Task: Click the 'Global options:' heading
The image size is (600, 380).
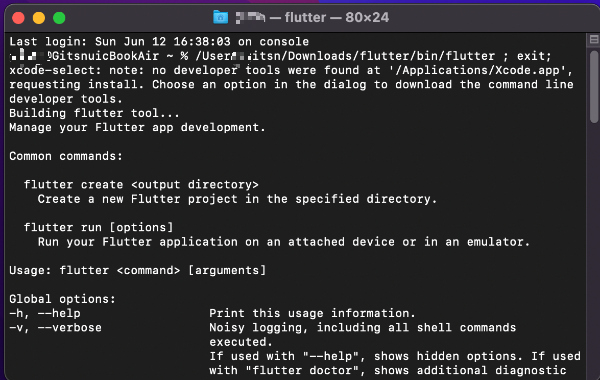Action: pos(62,299)
